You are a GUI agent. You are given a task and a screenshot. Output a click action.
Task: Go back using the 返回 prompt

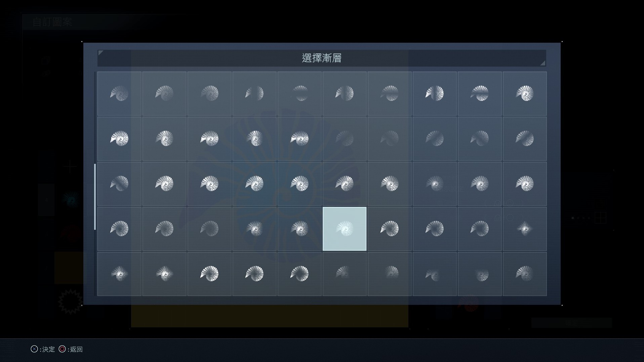tap(71, 349)
